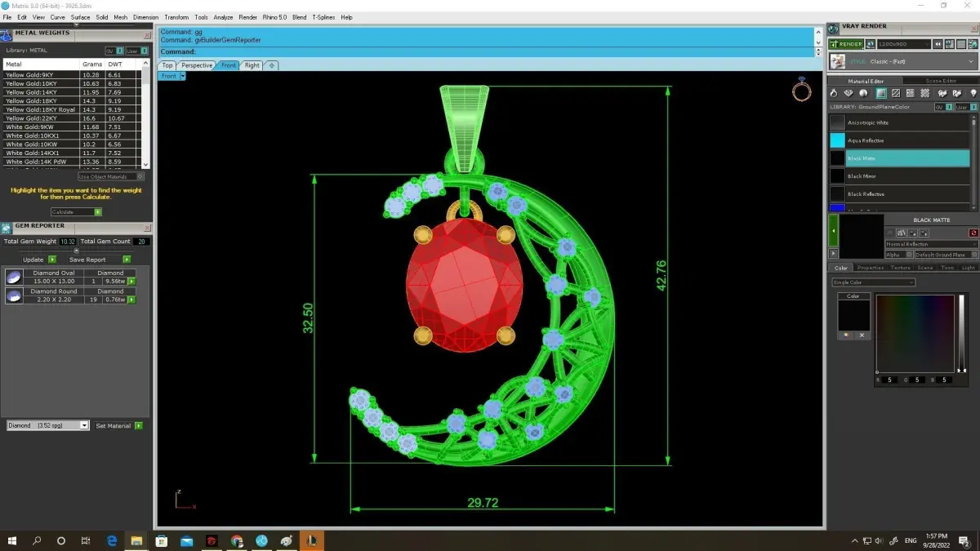Open the Single Color dropdown
The image size is (980, 551).
(x=874, y=282)
